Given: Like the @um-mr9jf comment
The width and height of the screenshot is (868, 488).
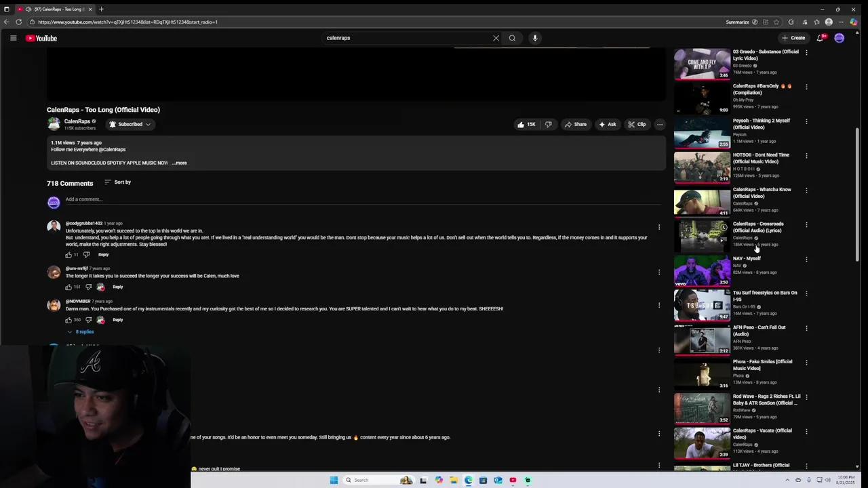Looking at the screenshot, I should 68,287.
